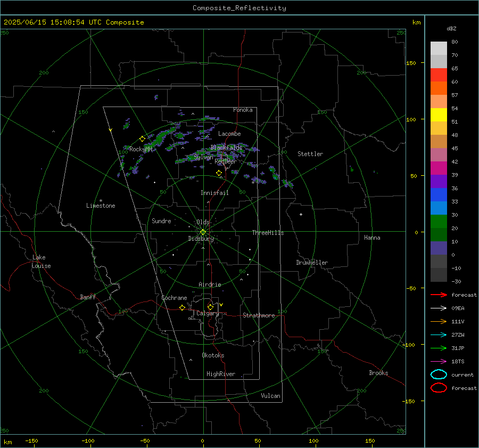This screenshot has width=479, height=448.
Task: Select the purple 36-39 dBZ swatch
Action: [439, 182]
